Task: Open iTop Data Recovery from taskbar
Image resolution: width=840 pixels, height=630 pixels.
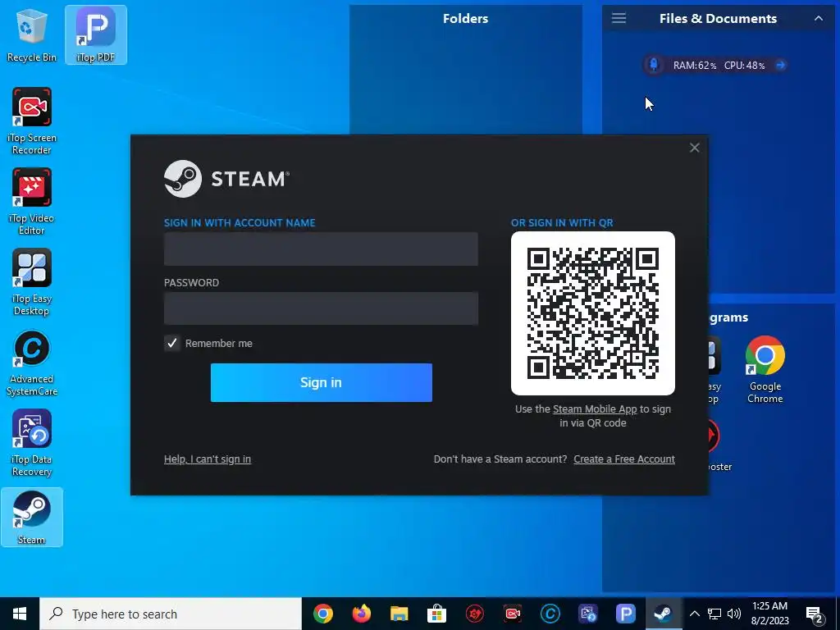Action: (588, 614)
